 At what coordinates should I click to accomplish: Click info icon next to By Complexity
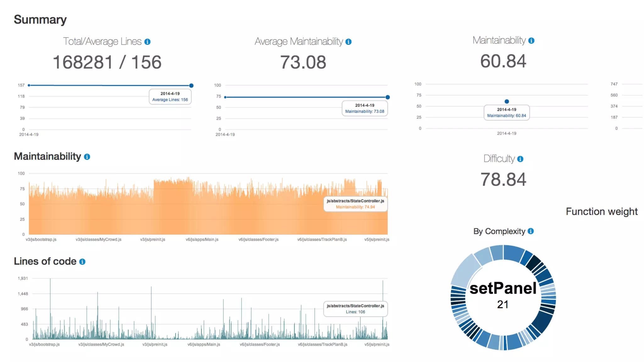[530, 231]
